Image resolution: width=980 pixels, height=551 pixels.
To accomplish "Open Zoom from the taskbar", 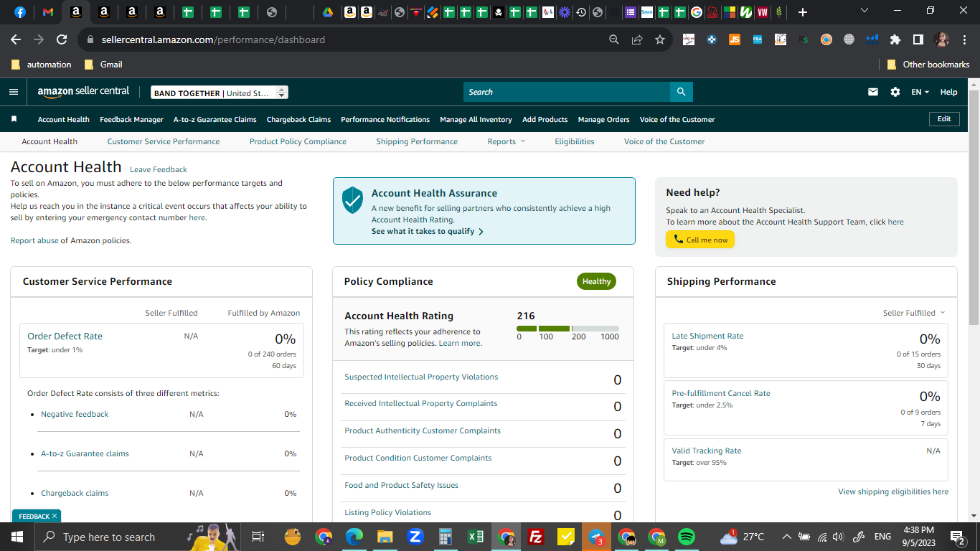I will [x=415, y=537].
